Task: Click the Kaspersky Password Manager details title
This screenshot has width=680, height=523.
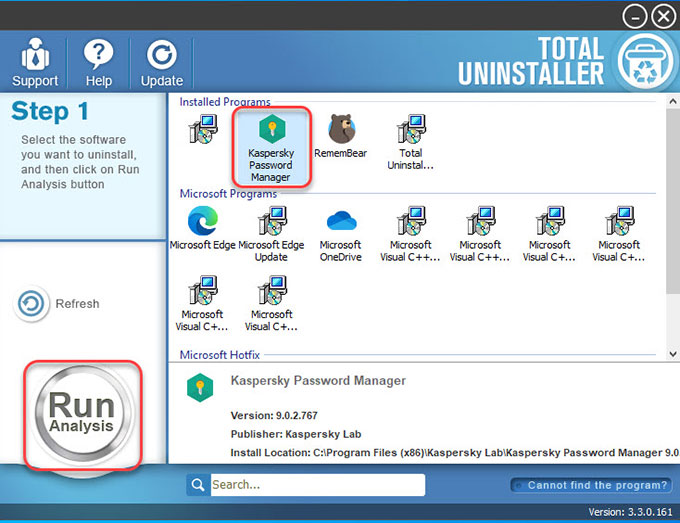Action: pos(318,380)
